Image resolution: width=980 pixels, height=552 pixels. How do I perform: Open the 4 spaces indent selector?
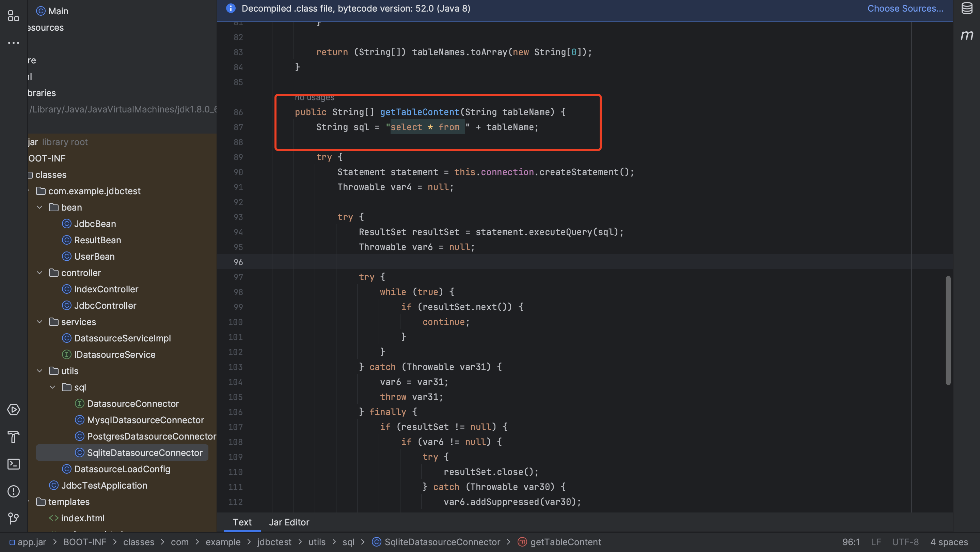pyautogui.click(x=949, y=542)
